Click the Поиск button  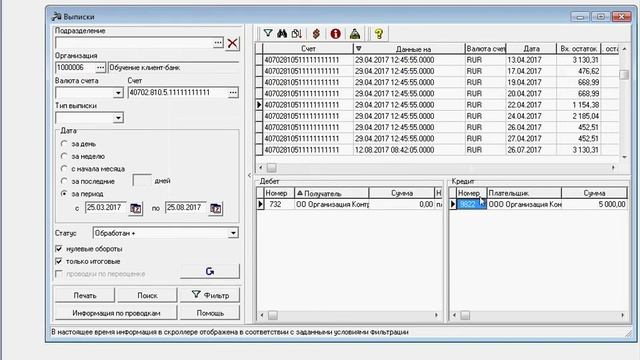(x=147, y=295)
